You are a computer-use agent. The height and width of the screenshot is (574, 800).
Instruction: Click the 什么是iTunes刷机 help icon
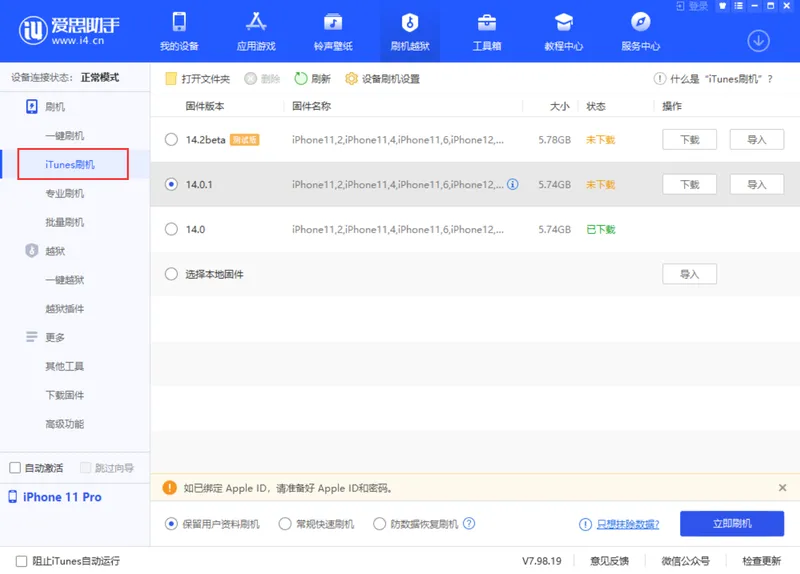(660, 79)
